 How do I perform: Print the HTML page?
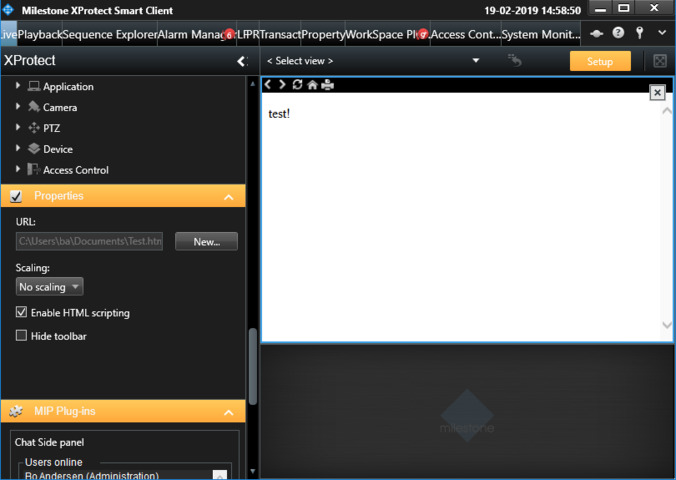(327, 85)
